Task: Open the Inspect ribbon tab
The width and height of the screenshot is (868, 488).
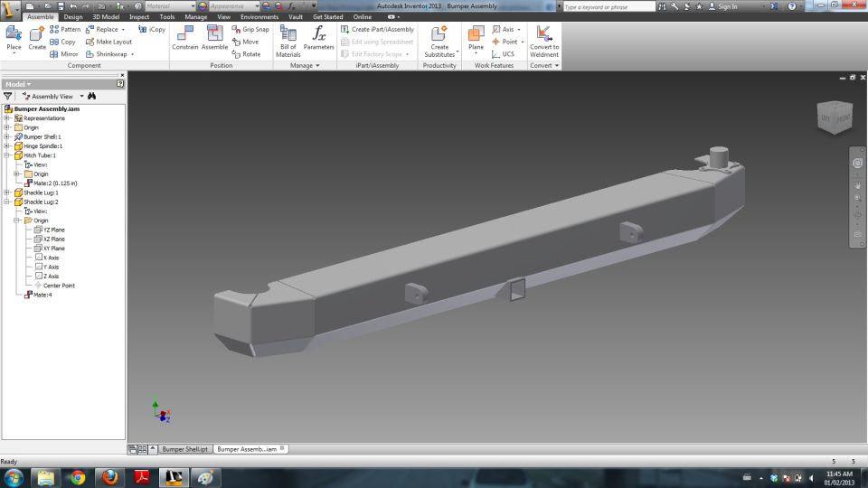Action: click(x=139, y=17)
